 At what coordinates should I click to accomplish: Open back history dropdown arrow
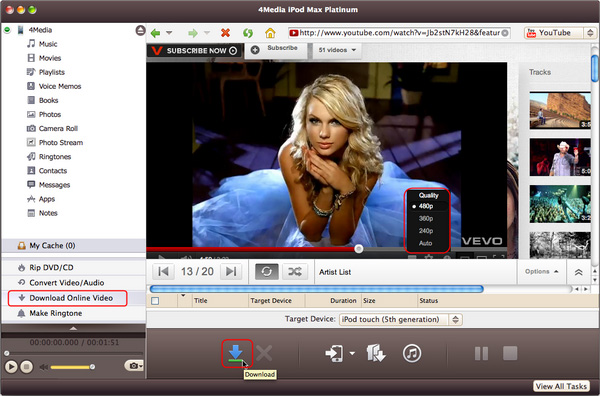(169, 33)
